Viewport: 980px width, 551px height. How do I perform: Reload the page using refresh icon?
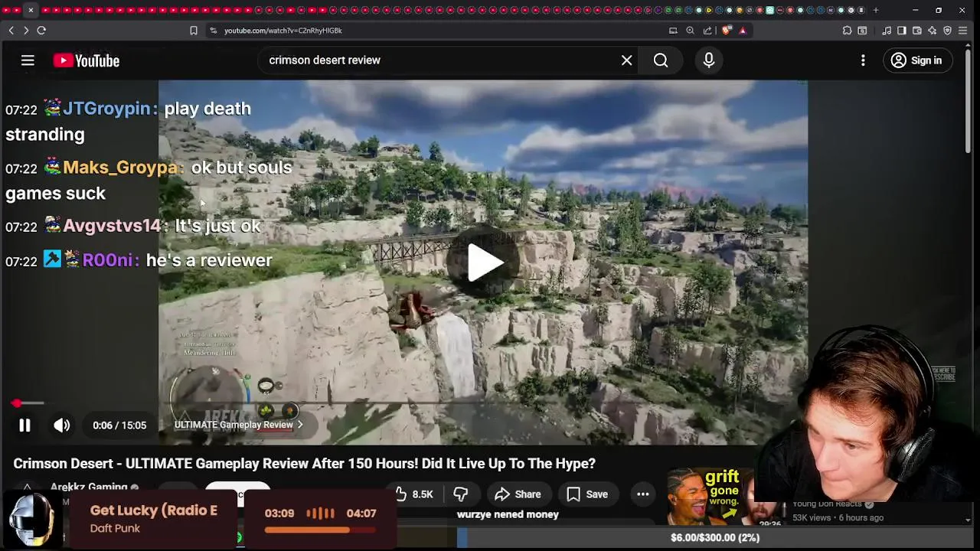coord(41,31)
